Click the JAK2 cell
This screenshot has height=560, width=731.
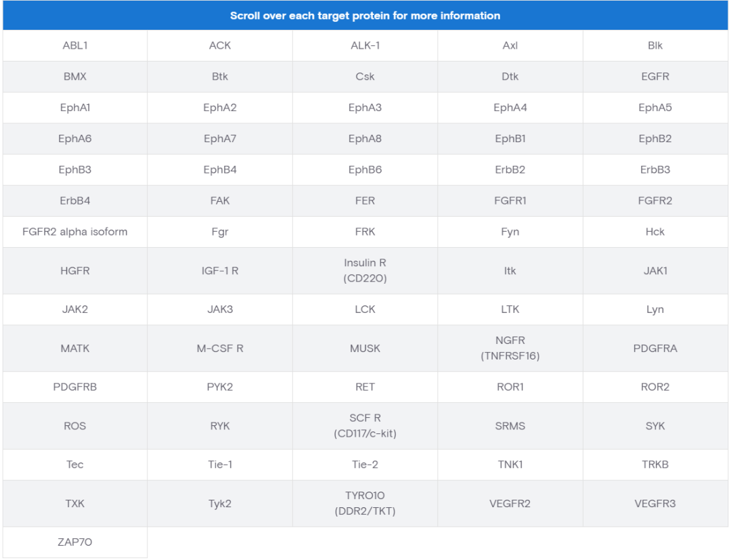[75, 309]
